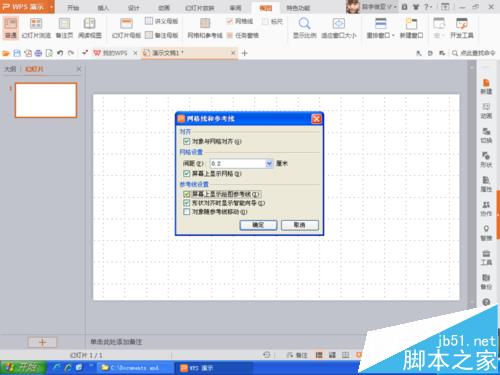Open 动画 panel in right sidebar
This screenshot has width=500, height=375.
[486, 111]
